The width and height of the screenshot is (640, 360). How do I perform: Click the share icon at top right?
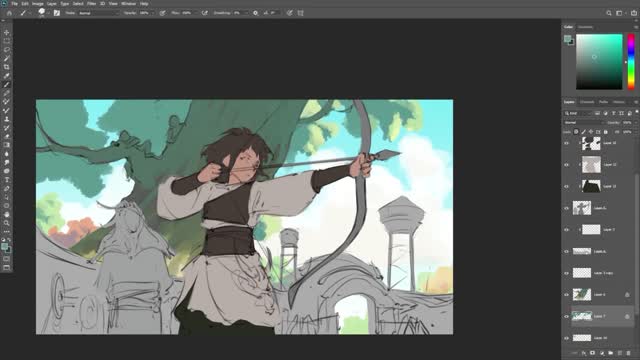[633, 13]
